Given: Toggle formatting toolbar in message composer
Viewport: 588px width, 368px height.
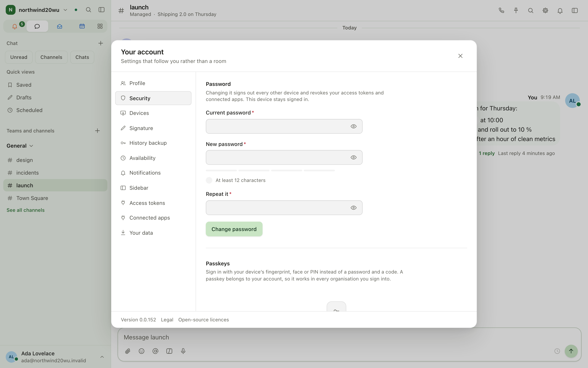Looking at the screenshot, I should pyautogui.click(x=169, y=351).
